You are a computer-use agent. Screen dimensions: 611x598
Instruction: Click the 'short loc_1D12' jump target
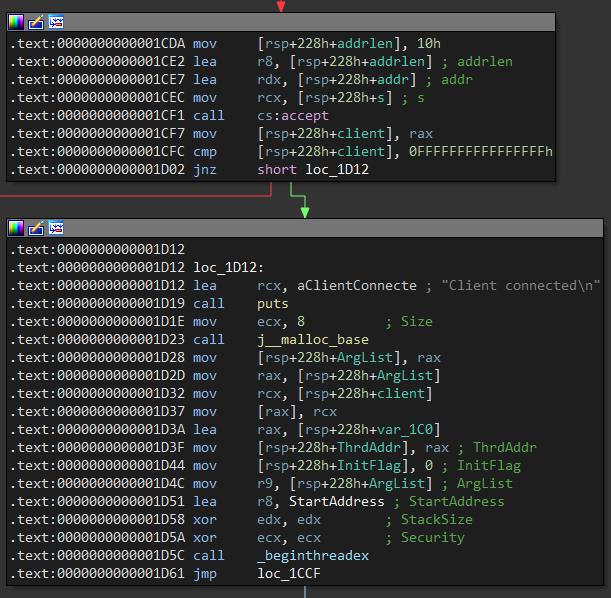coord(313,169)
